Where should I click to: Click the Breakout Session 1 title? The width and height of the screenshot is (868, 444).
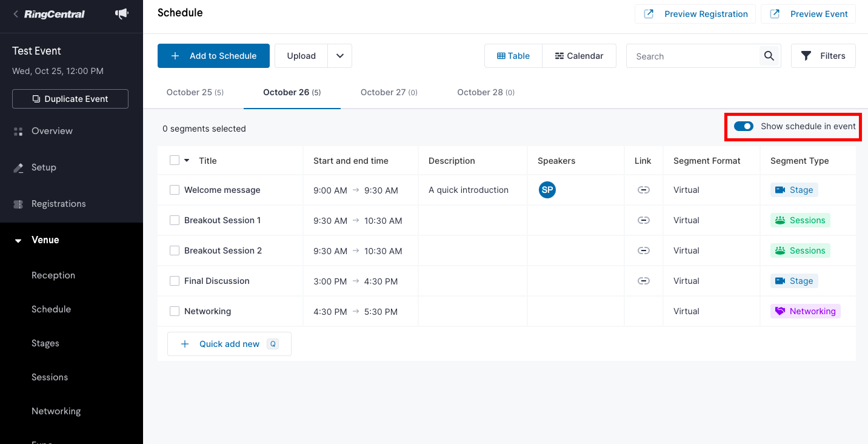[222, 220]
